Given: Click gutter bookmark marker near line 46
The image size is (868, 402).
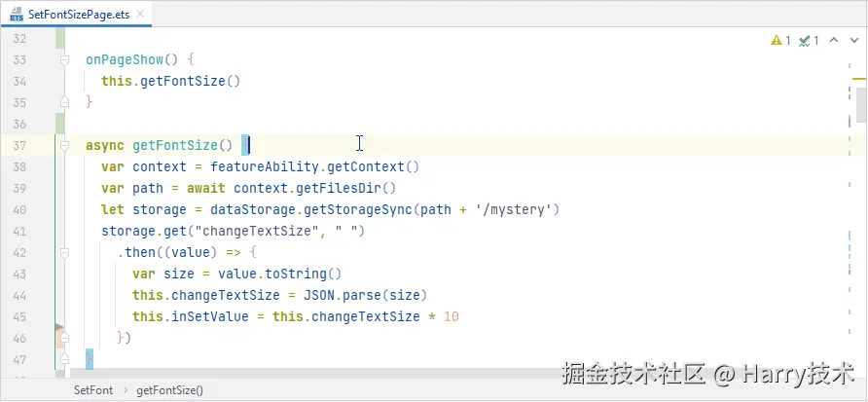Looking at the screenshot, I should tap(59, 330).
